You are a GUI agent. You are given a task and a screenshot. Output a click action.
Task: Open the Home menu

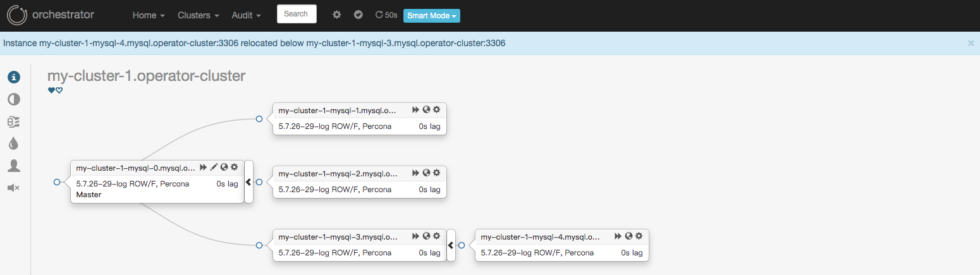click(149, 15)
